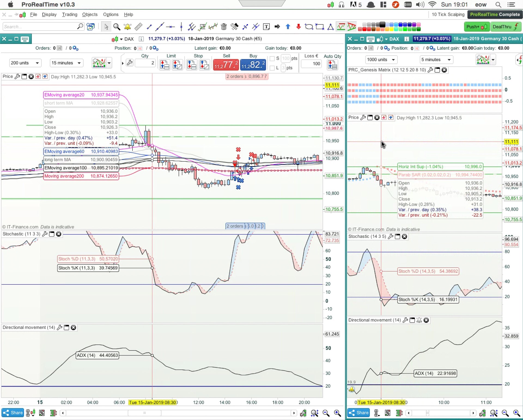Click the new chart icon beside search
This screenshot has width=523, height=420.
[90, 27]
